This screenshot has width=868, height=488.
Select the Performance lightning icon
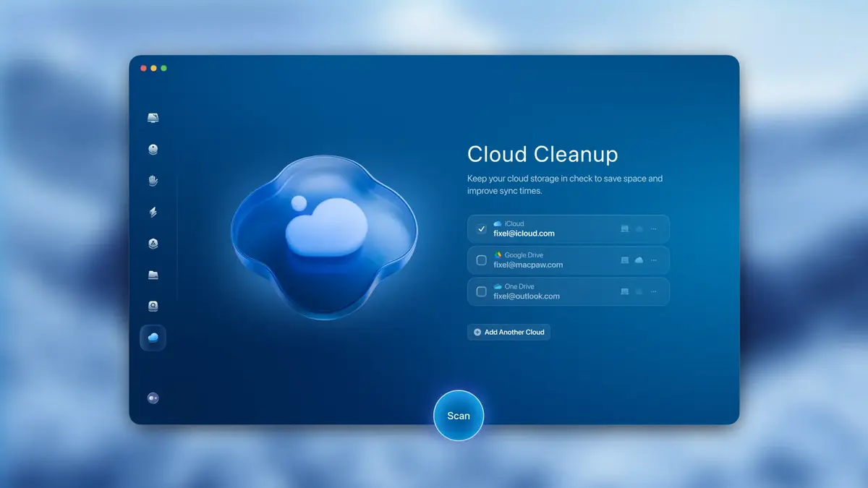click(153, 213)
